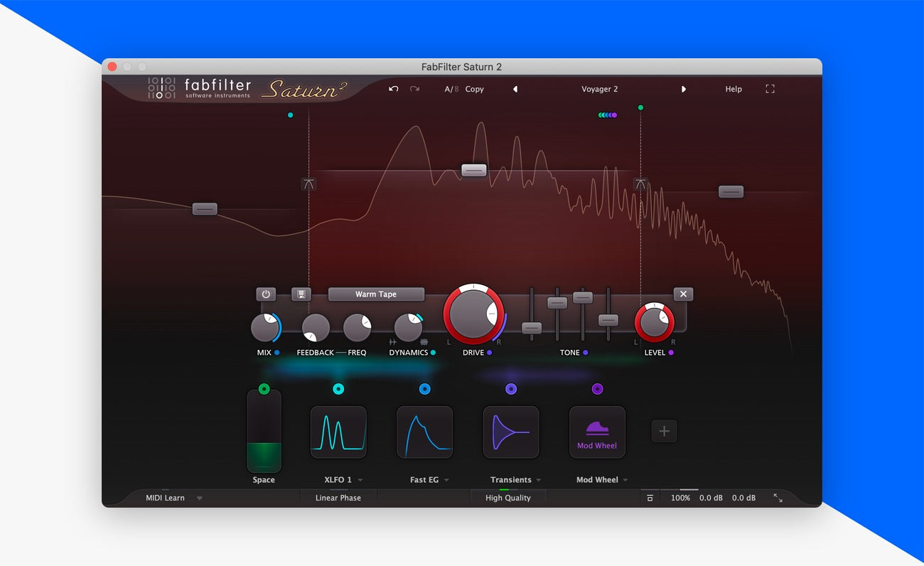Click the Drive modulation target dot

click(x=490, y=353)
